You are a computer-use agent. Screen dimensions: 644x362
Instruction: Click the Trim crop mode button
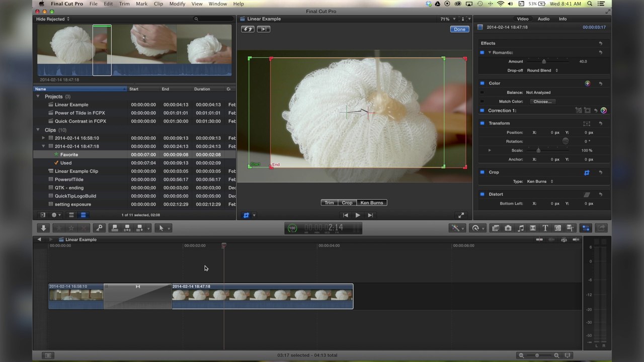pyautogui.click(x=329, y=203)
